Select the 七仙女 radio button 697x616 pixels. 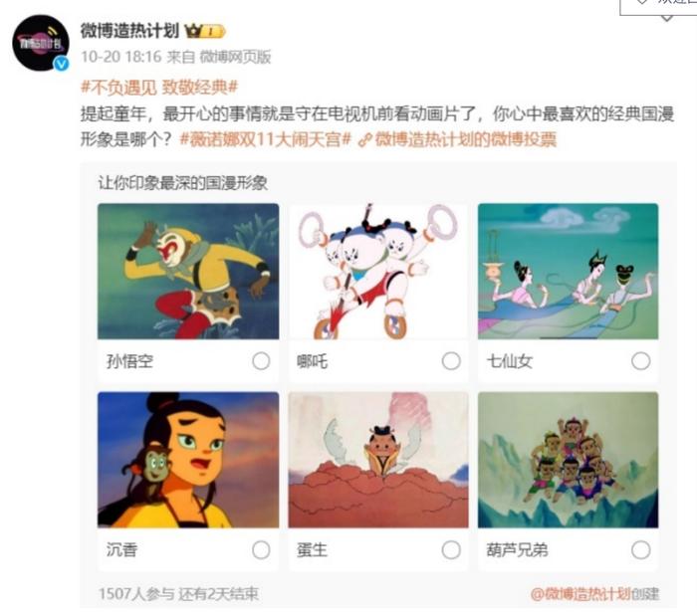click(640, 361)
